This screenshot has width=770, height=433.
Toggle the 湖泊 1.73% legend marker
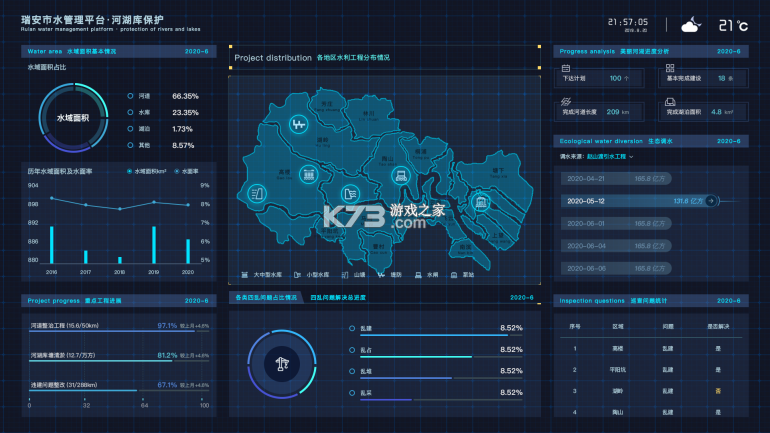click(130, 129)
